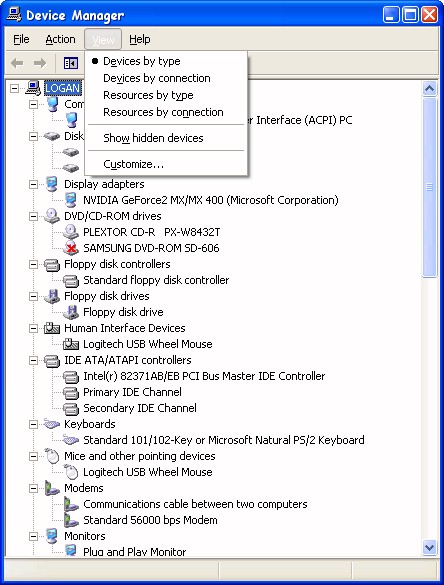
Task: Click the Human Interface Devices category icon
Action: point(52,328)
